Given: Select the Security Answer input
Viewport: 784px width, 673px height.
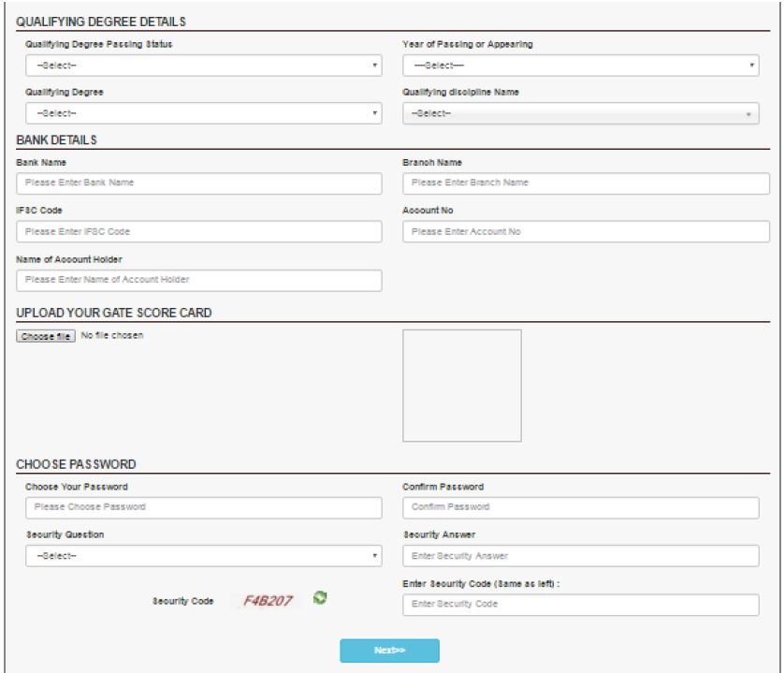Looking at the screenshot, I should point(579,556).
